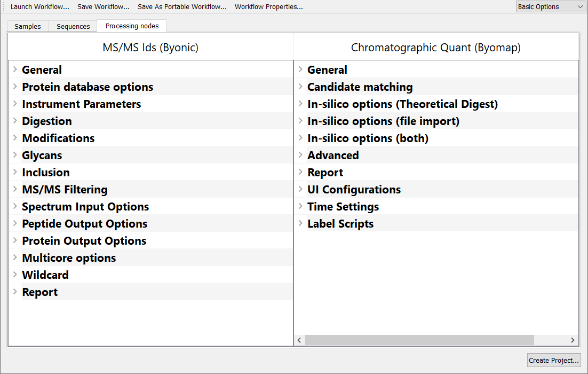Expand the Advanced section chevron
This screenshot has width=588, height=374.
300,155
